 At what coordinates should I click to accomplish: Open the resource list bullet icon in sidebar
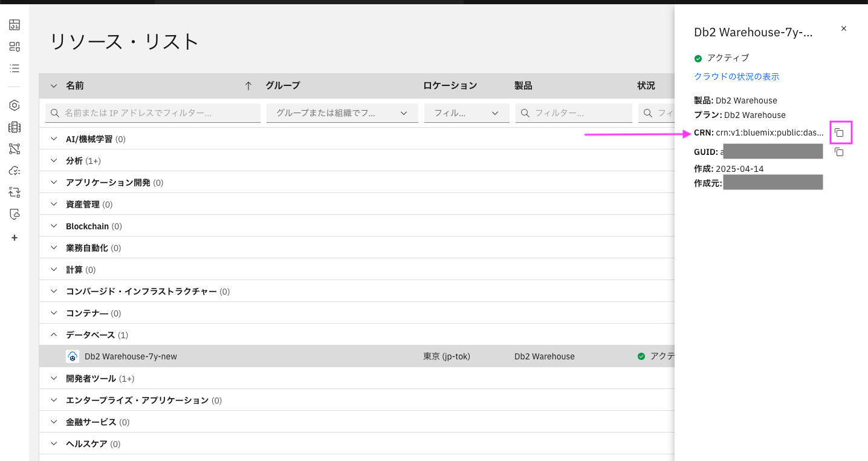(x=15, y=68)
